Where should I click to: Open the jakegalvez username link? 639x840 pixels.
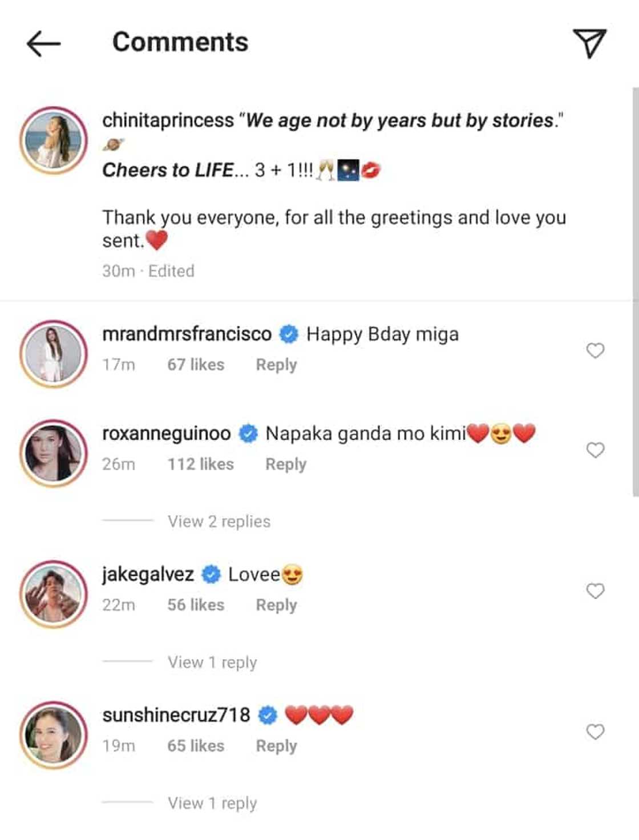tap(148, 574)
